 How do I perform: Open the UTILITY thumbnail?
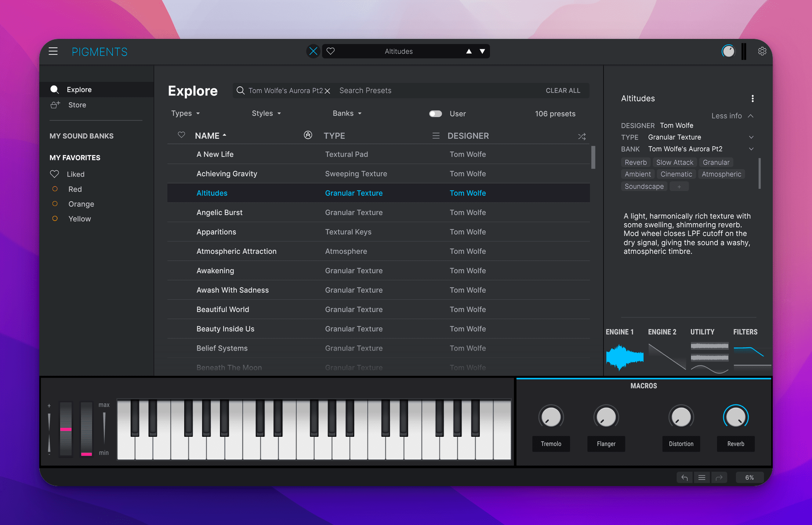tap(709, 357)
